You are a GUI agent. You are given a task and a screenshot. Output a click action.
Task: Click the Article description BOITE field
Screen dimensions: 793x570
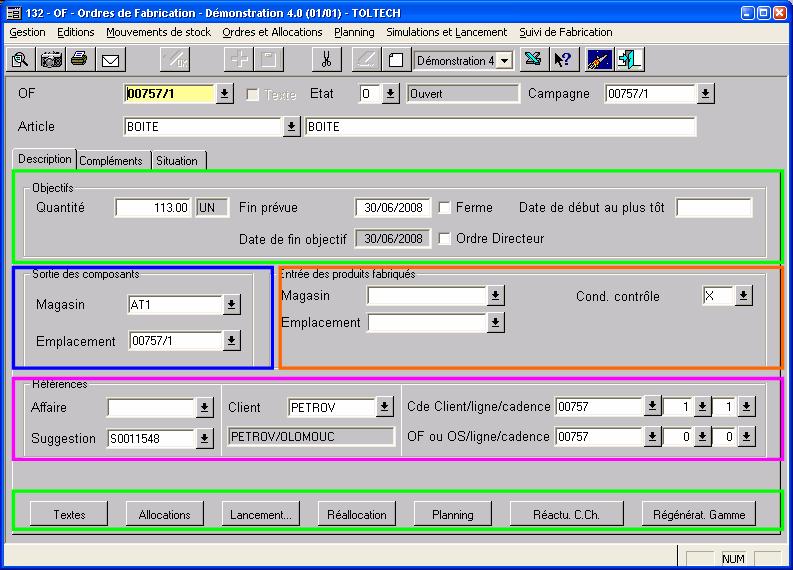click(500, 126)
